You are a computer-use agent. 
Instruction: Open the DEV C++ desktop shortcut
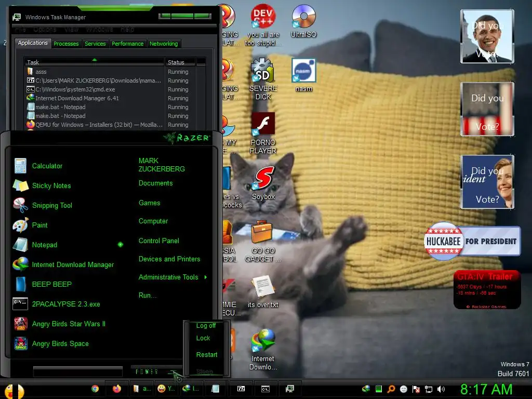(x=263, y=25)
